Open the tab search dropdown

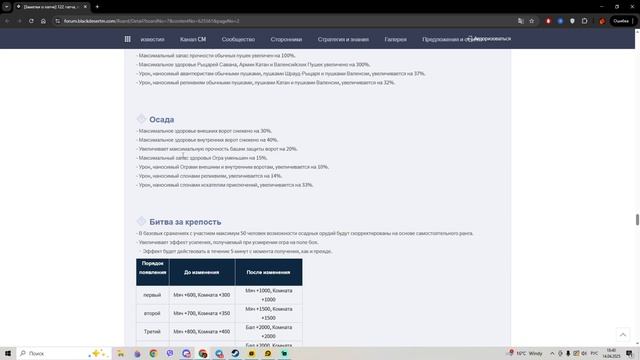(7, 7)
